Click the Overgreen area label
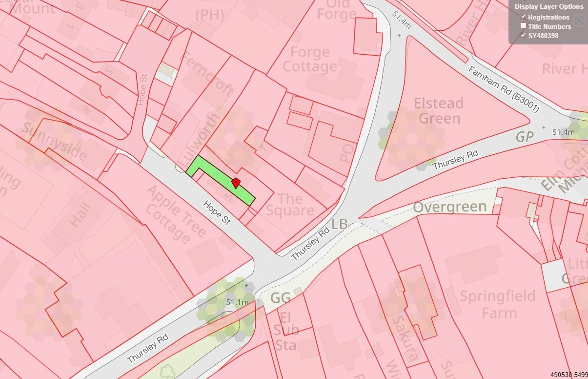 [450, 207]
